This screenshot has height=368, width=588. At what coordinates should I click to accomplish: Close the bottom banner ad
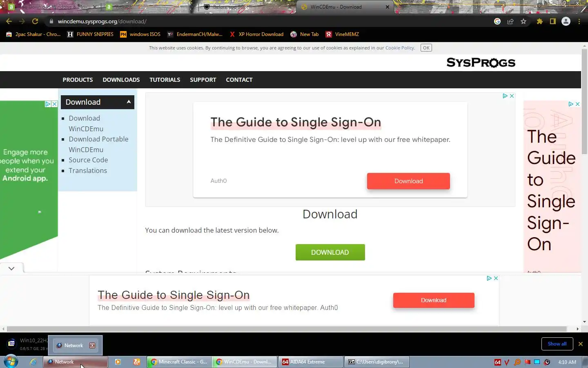tap(496, 278)
